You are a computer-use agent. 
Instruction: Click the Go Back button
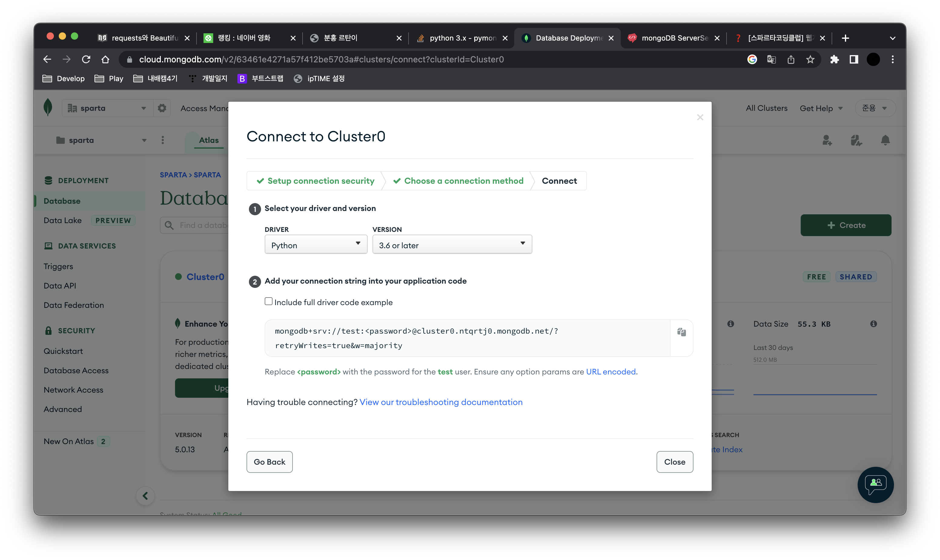click(x=270, y=462)
